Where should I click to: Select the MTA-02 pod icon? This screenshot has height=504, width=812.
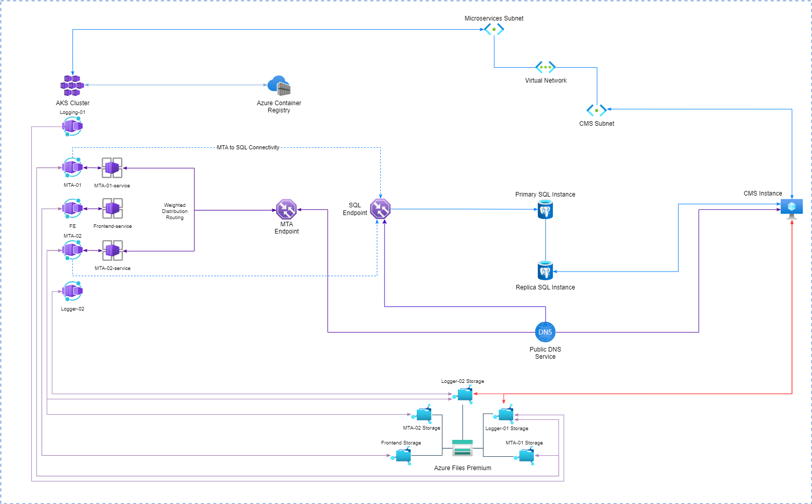[72, 250]
